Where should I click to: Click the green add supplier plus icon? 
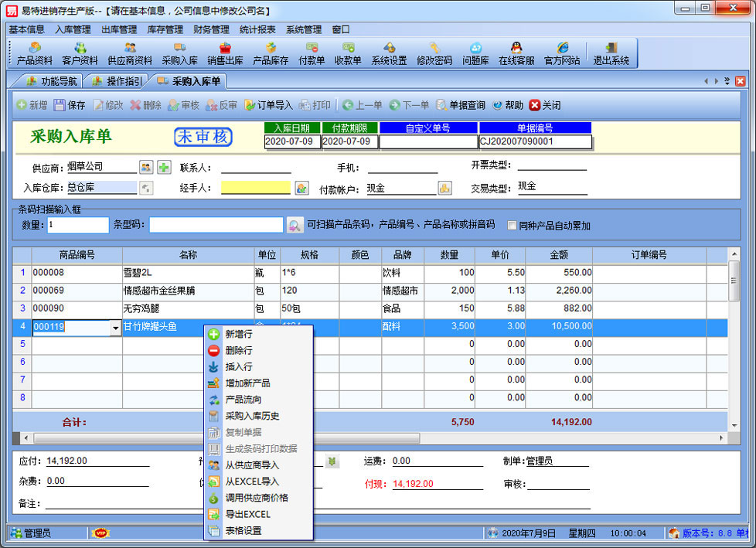[164, 167]
